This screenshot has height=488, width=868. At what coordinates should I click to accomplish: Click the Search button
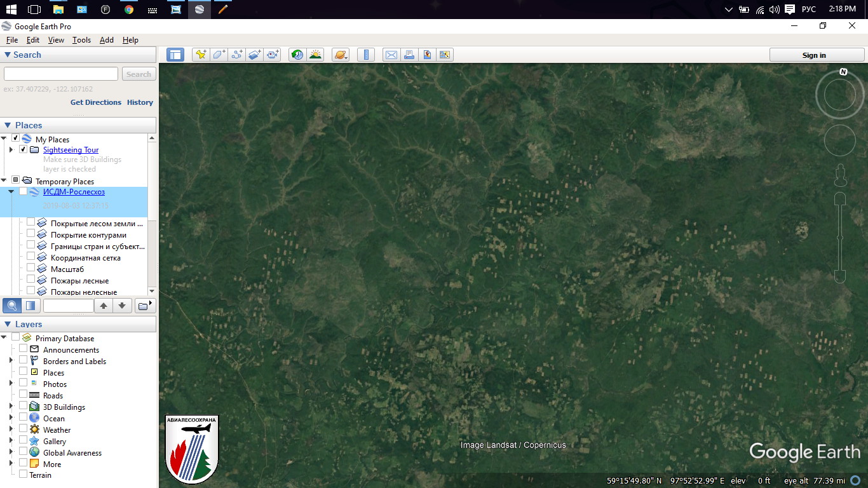click(x=139, y=74)
